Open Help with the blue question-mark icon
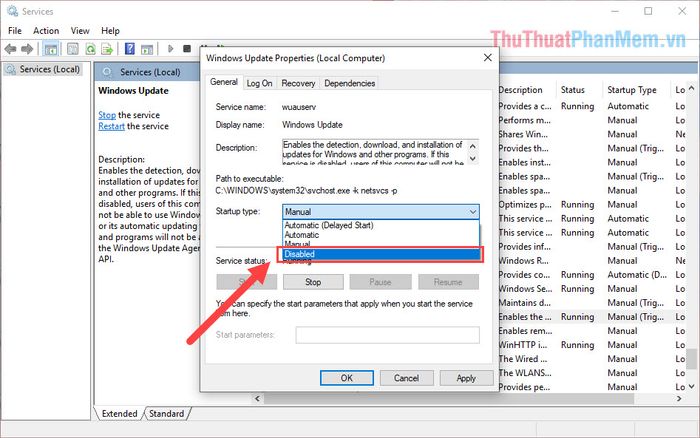Image resolution: width=700 pixels, height=438 pixels. pos(129,49)
